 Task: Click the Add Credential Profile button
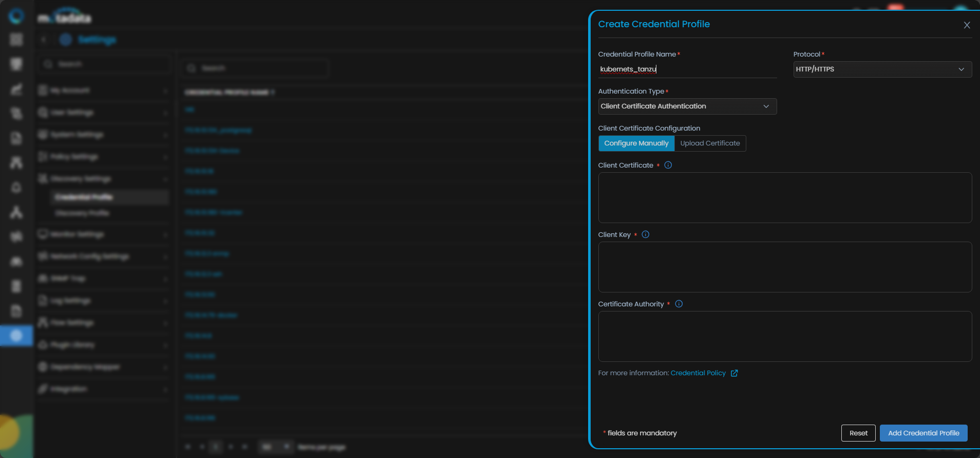point(923,433)
